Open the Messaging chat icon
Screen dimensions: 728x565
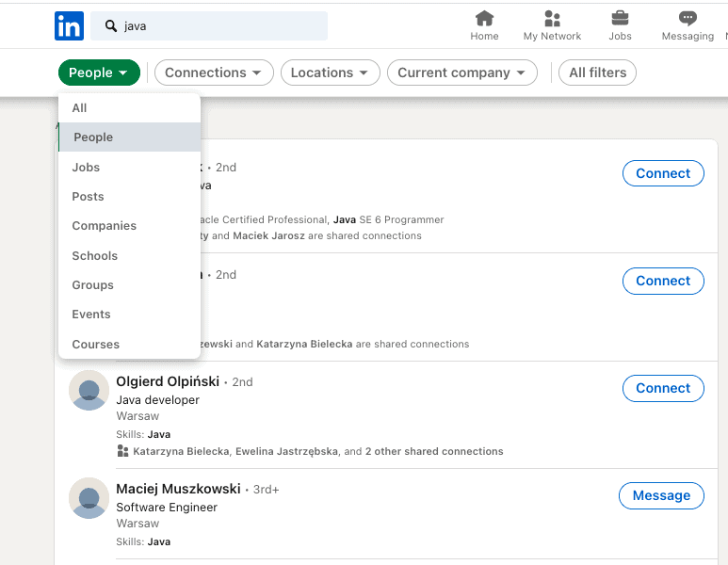tap(688, 19)
